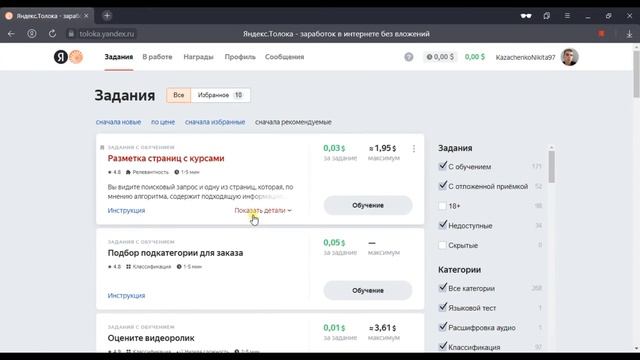Close the Яндекс.Толока browser tab
This screenshot has width=640, height=360.
point(86,16)
